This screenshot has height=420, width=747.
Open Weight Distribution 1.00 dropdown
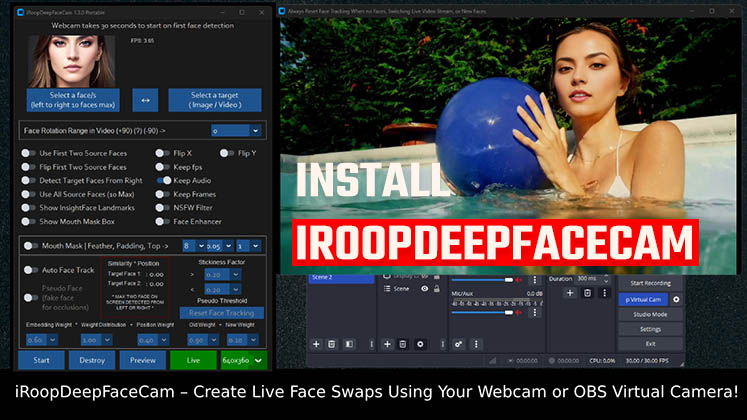96,340
